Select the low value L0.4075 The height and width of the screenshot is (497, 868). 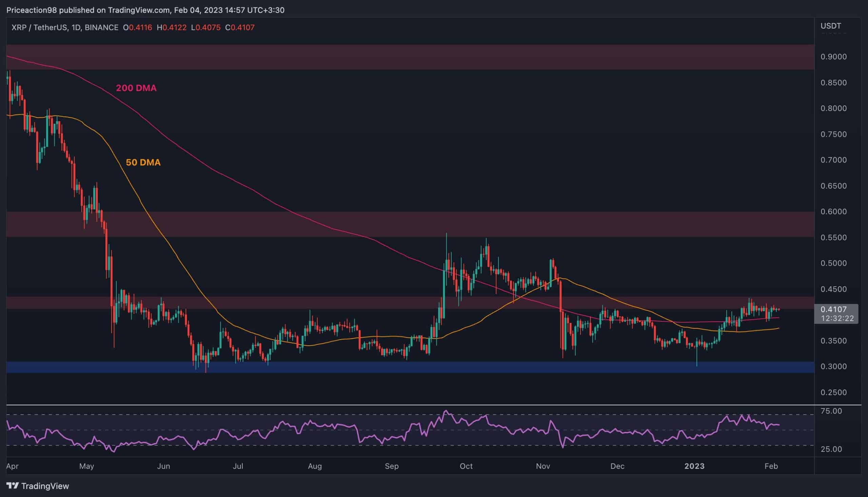pos(206,28)
